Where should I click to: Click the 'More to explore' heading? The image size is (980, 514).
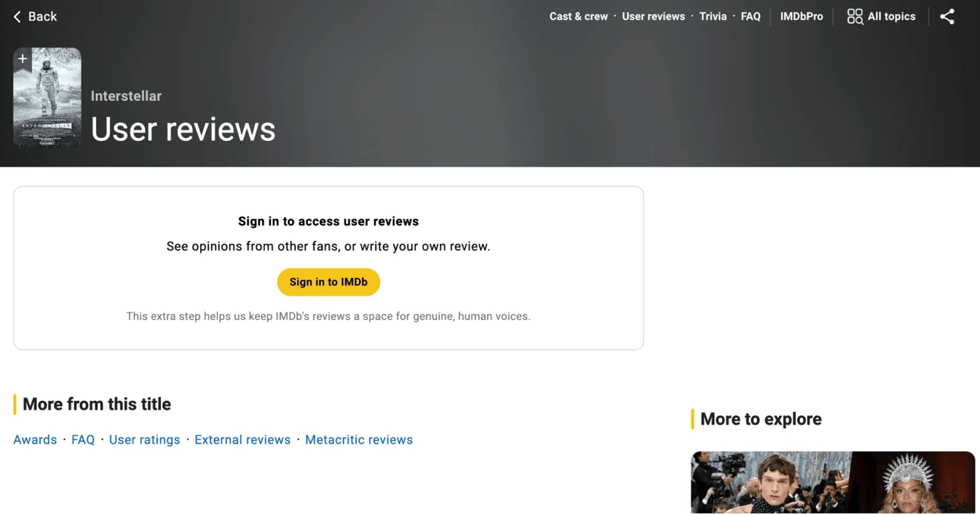(x=761, y=419)
